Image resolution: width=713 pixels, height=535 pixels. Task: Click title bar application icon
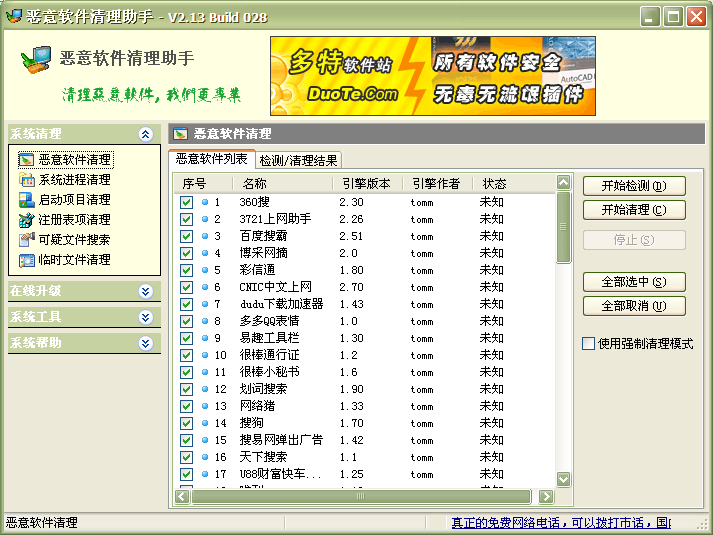[14, 16]
